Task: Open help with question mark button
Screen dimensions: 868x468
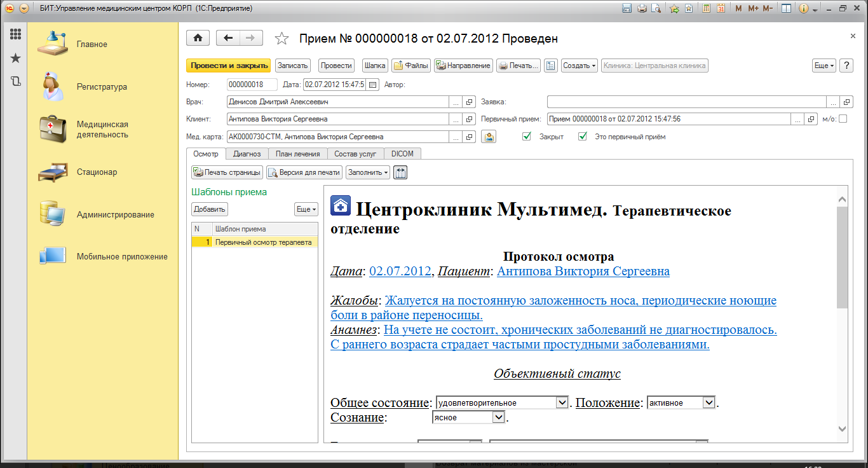Action: [846, 65]
